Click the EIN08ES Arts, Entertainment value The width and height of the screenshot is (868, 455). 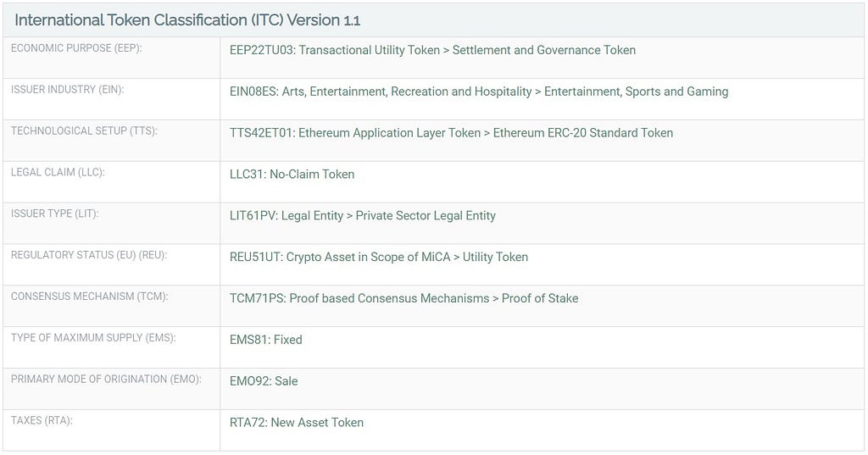pyautogui.click(x=479, y=92)
